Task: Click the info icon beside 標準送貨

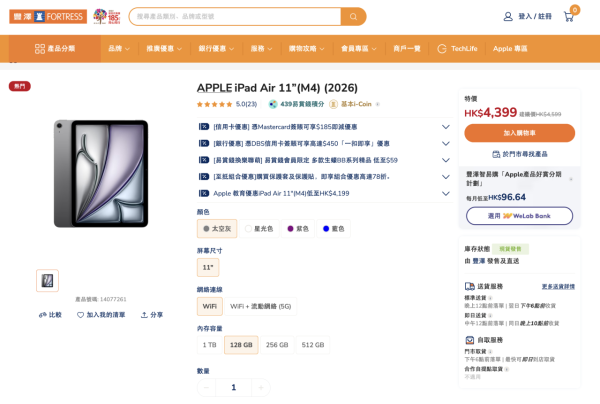Action: tap(490, 298)
